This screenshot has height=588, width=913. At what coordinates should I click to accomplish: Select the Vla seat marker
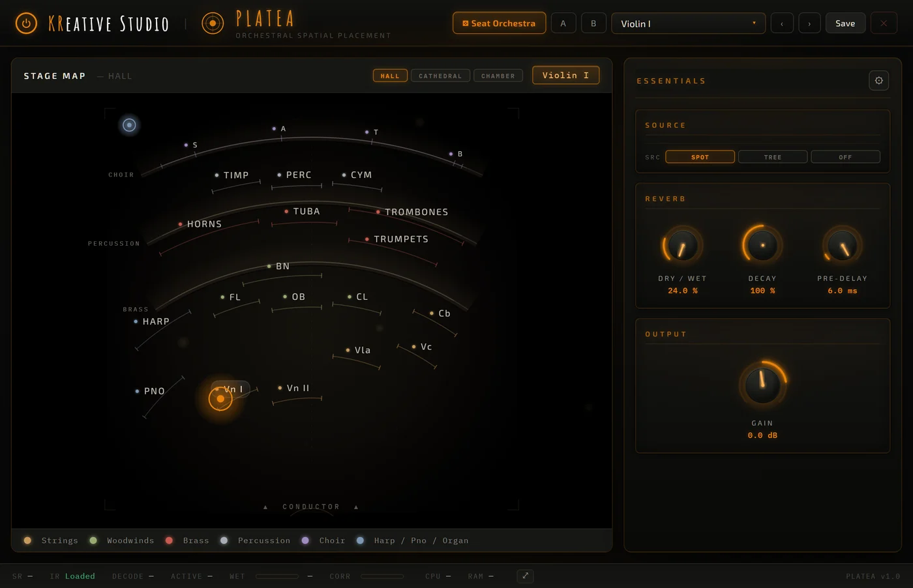[x=348, y=350]
